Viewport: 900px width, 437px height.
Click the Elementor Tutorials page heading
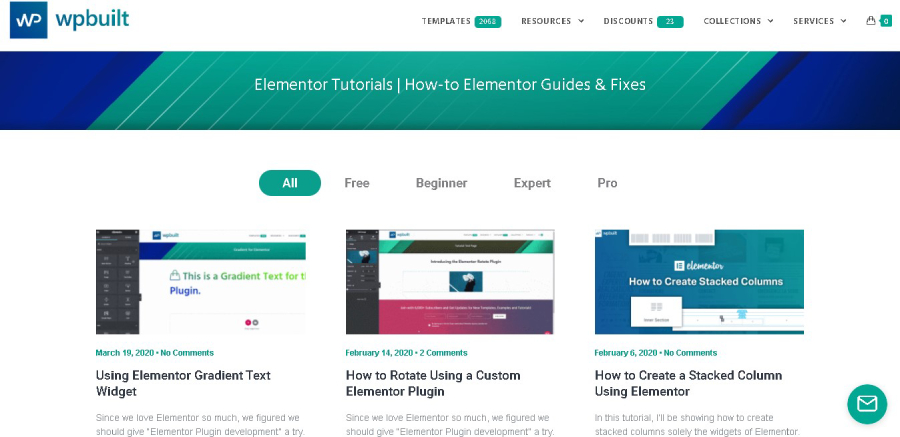pyautogui.click(x=450, y=85)
